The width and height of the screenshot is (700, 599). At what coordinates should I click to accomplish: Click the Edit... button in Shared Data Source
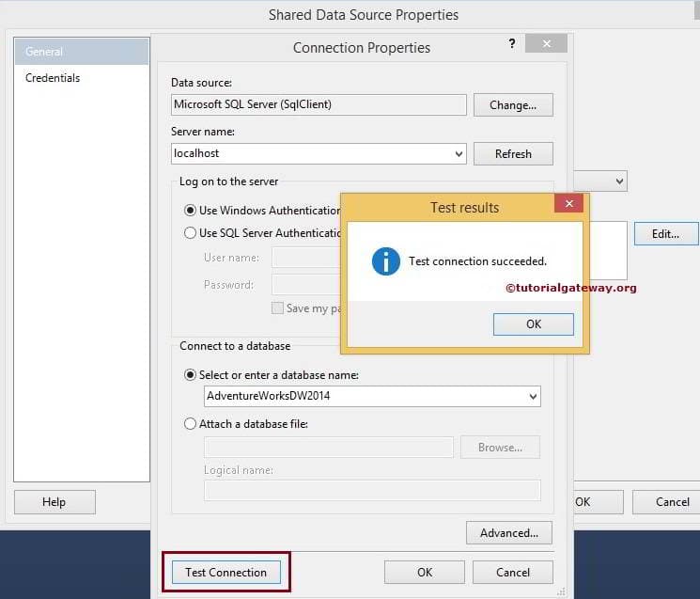pyautogui.click(x=666, y=234)
